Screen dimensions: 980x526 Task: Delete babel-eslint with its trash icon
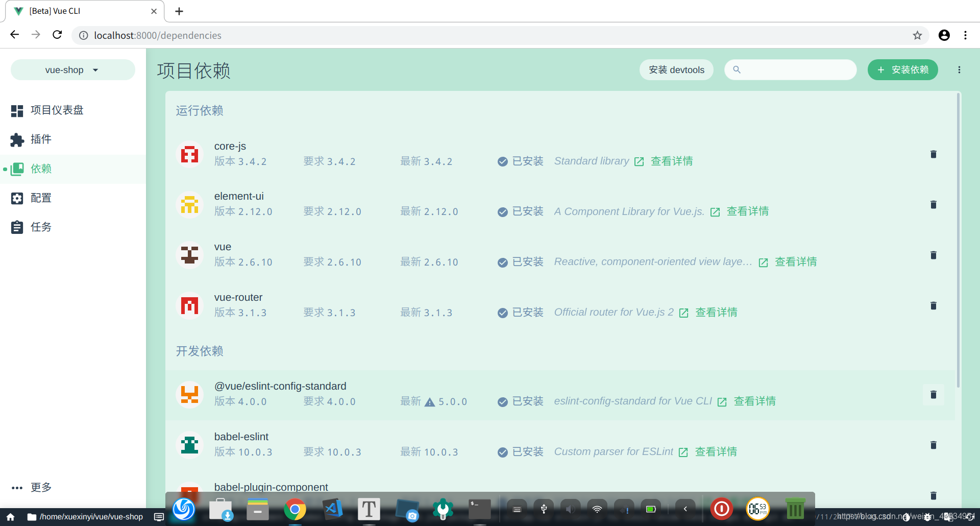click(933, 445)
